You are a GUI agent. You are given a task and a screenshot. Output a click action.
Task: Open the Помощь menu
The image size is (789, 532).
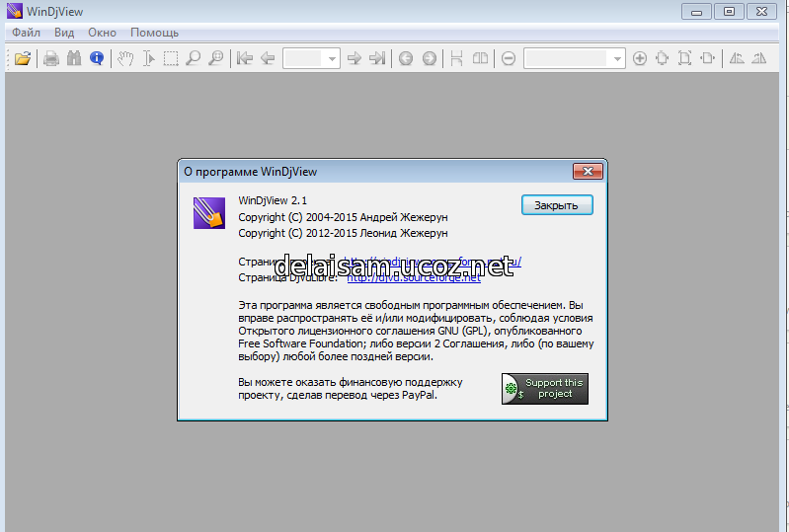pos(154,33)
